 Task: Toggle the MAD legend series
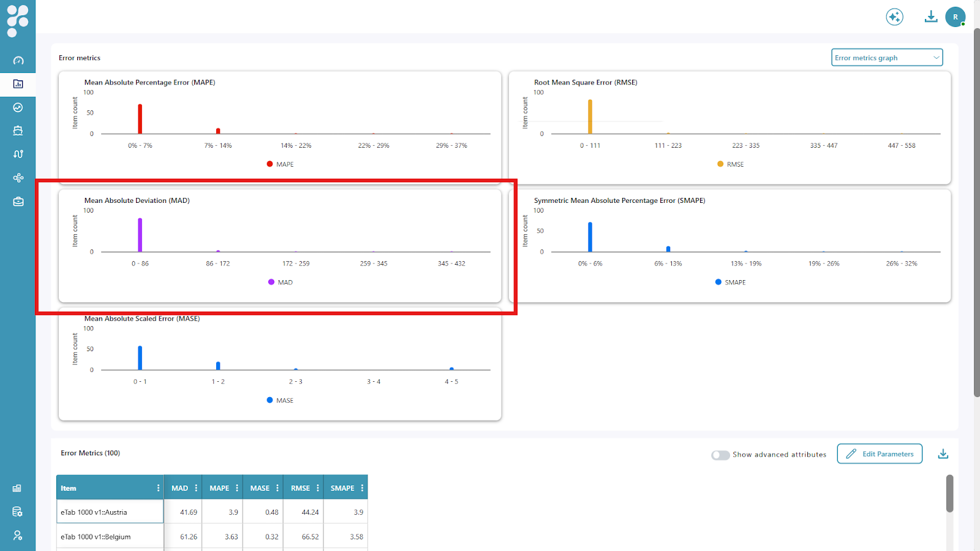[280, 283]
